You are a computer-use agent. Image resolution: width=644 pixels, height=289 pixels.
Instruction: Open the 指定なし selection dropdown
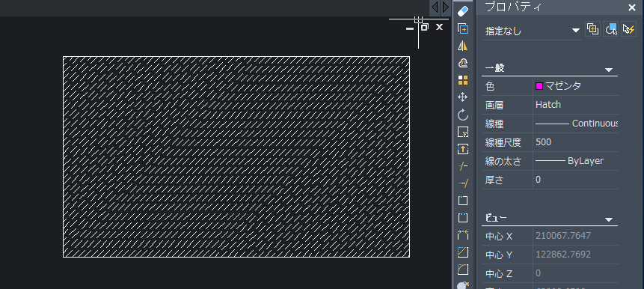click(533, 31)
